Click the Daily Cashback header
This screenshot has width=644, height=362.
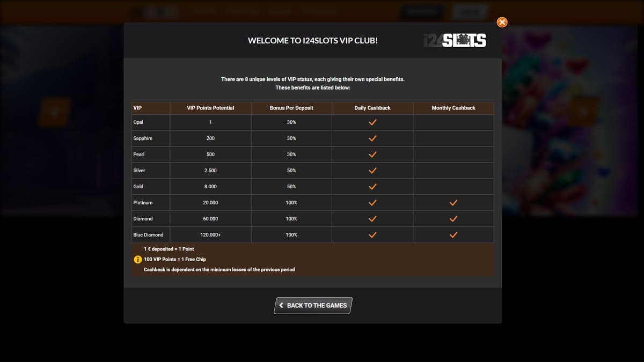(x=372, y=108)
